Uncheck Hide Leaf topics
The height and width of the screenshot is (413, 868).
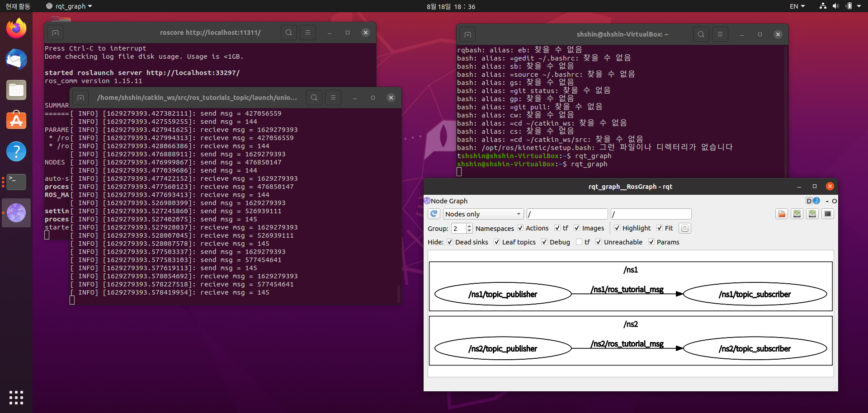[497, 242]
